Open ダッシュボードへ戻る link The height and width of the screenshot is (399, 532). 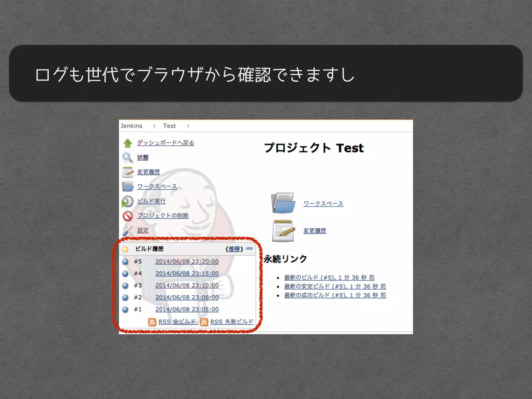click(x=166, y=143)
